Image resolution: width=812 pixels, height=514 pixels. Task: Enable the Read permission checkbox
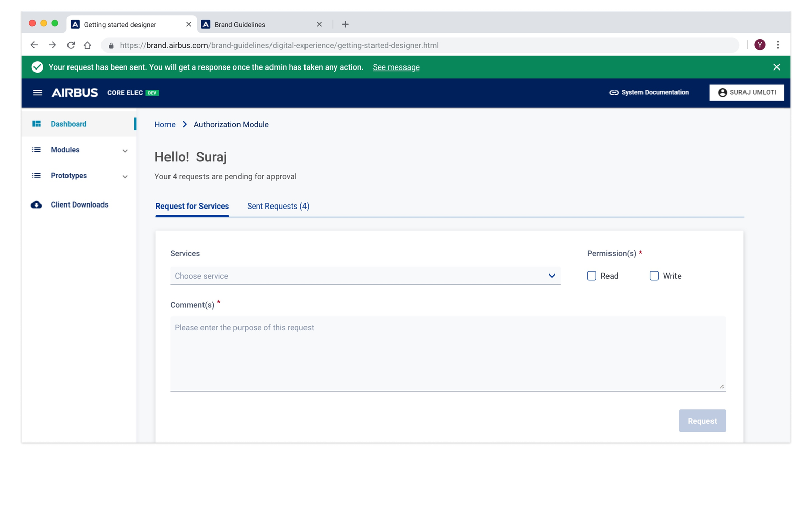592,276
